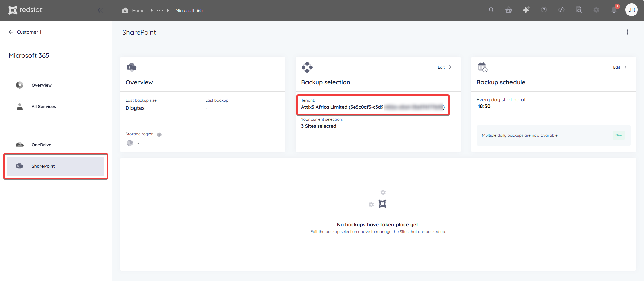This screenshot has height=281, width=644.
Task: Open the Overview sidebar item
Action: tap(56, 85)
